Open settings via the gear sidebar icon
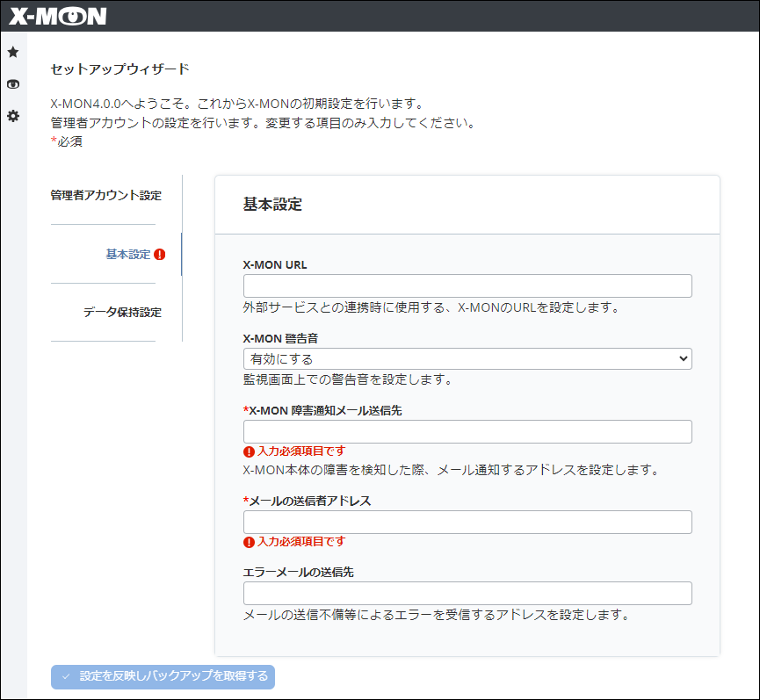Image resolution: width=760 pixels, height=700 pixels. 13,116
